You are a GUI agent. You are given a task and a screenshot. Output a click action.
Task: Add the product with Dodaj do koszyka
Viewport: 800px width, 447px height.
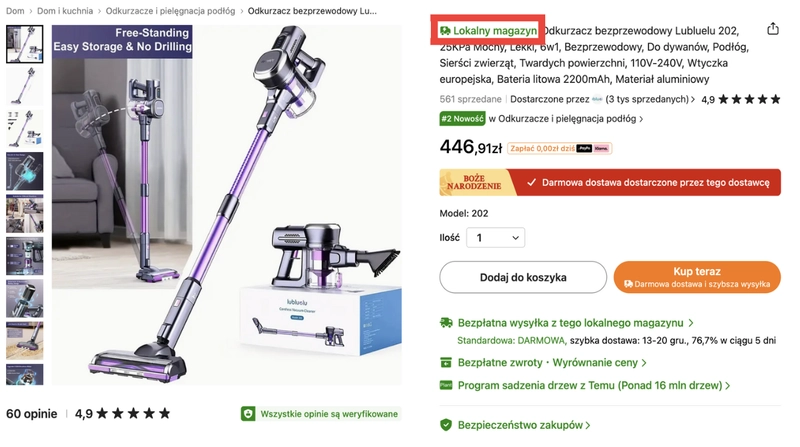tap(523, 277)
